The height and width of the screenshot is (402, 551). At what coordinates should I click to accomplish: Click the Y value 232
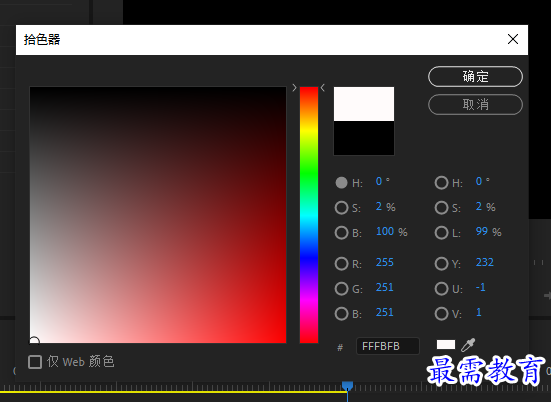pos(485,262)
